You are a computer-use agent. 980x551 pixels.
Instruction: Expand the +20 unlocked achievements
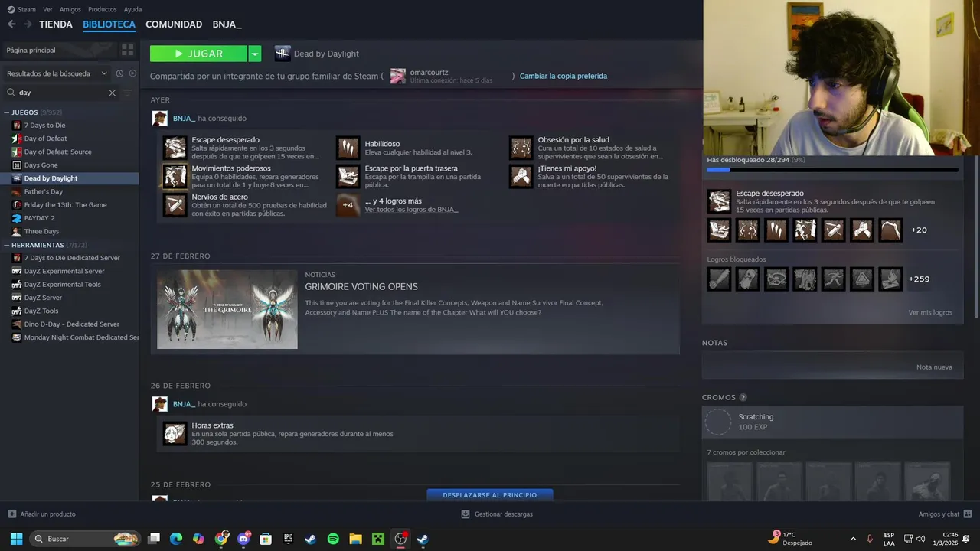919,230
